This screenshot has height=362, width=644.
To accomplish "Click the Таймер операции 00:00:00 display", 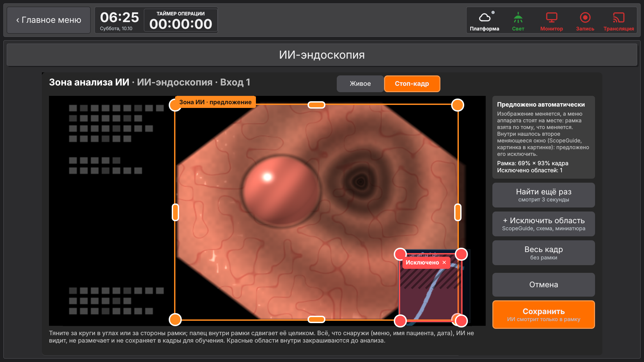I will coord(180,20).
